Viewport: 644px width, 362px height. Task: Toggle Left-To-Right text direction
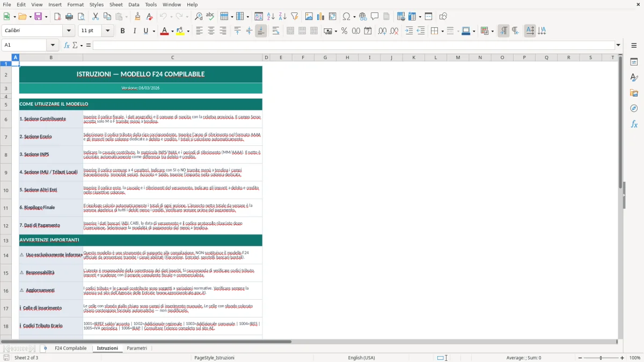(x=503, y=31)
